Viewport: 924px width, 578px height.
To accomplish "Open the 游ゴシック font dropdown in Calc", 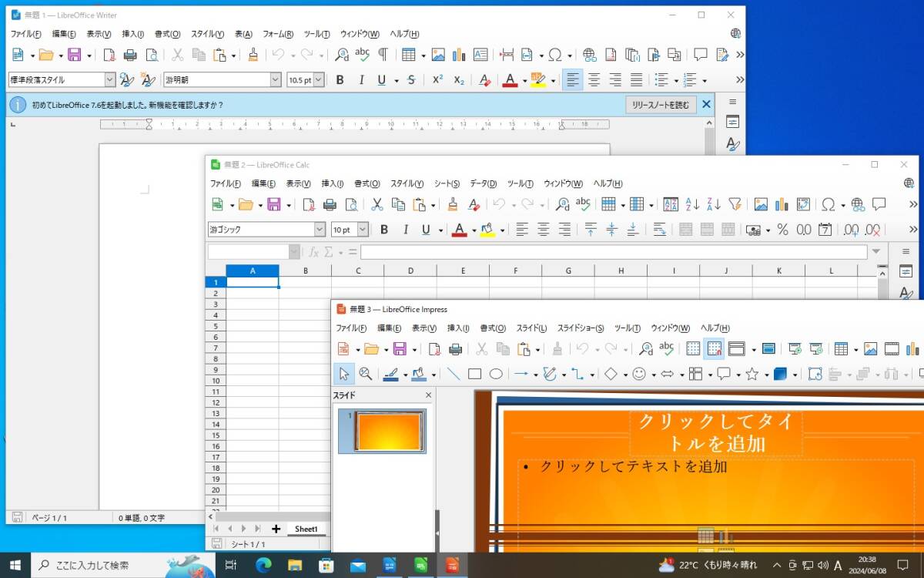I will pos(320,229).
